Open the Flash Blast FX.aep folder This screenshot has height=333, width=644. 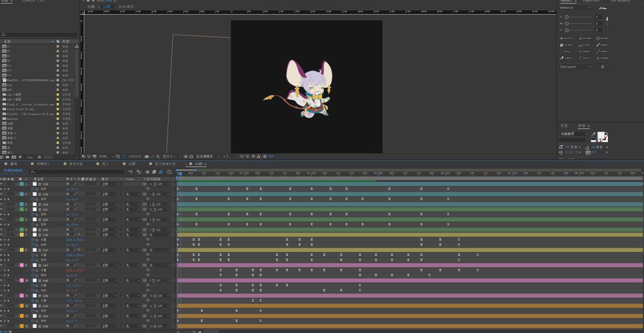click(x=20, y=109)
